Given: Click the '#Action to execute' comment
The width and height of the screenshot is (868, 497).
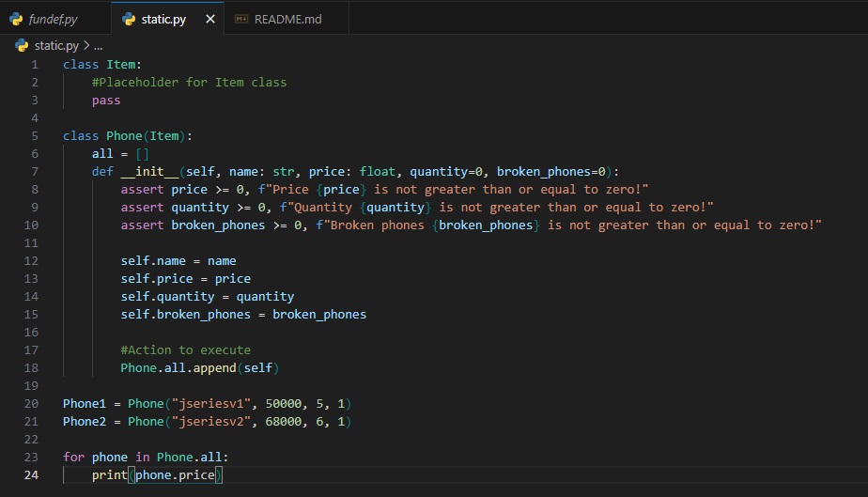Looking at the screenshot, I should [185, 349].
